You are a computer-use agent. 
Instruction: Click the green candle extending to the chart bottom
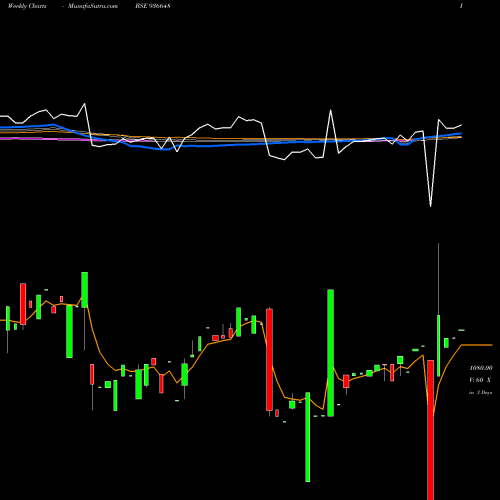[307, 437]
